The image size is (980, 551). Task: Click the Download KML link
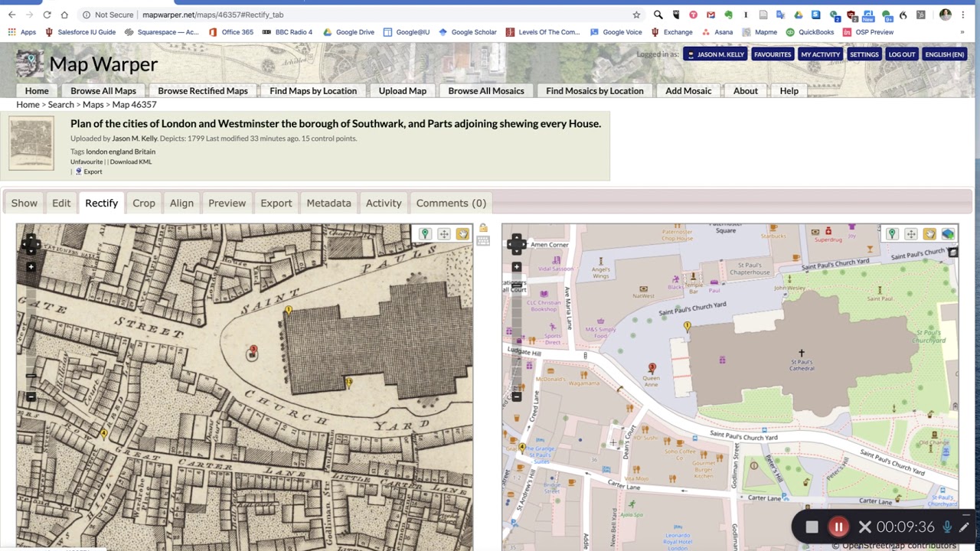(x=131, y=161)
